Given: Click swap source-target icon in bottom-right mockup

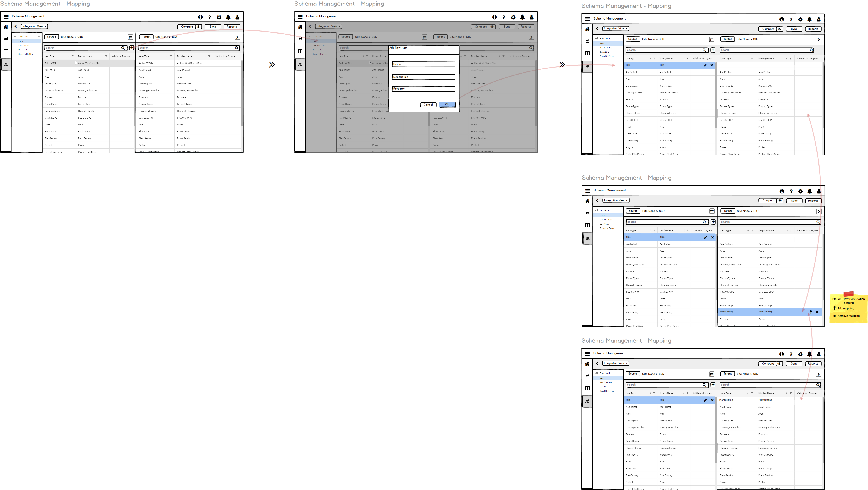Looking at the screenshot, I should 712,374.
